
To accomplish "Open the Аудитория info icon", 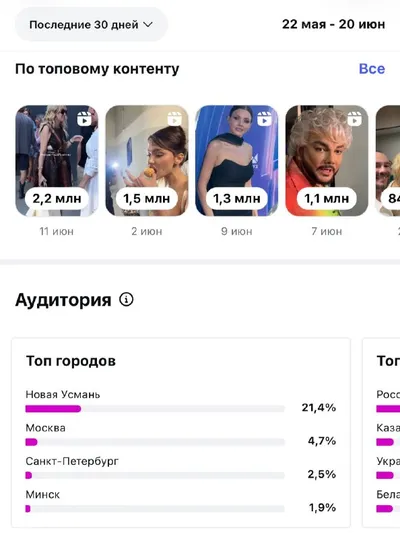I will tap(126, 299).
